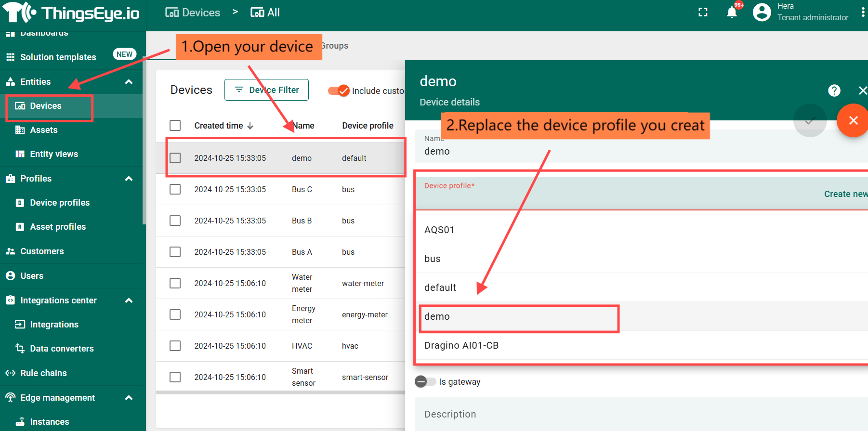Click the user account avatar icon

[762, 13]
